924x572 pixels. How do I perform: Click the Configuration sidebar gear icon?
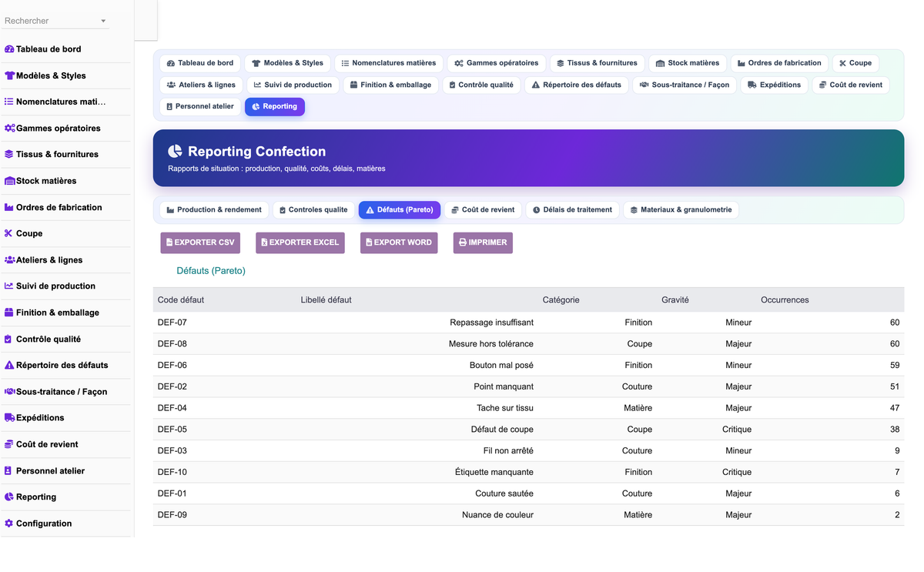click(x=9, y=523)
